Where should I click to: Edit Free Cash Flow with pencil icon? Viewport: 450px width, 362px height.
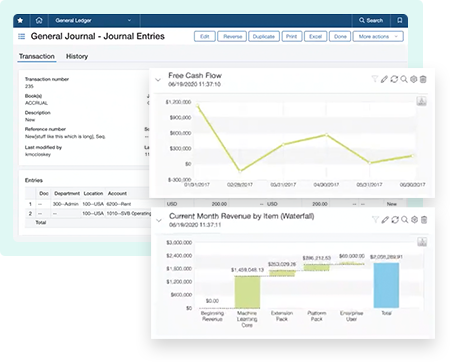pos(384,79)
